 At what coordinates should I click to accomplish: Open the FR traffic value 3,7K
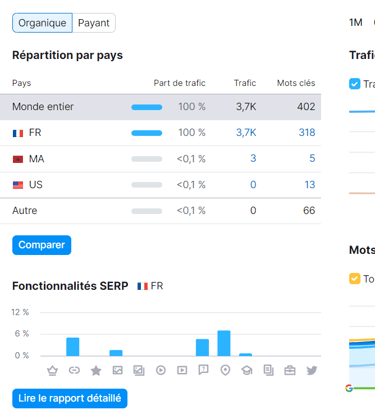coord(246,133)
